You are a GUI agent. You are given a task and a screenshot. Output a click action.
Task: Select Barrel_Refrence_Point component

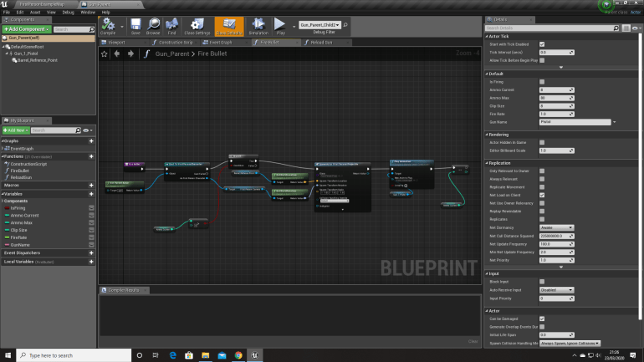(x=37, y=60)
